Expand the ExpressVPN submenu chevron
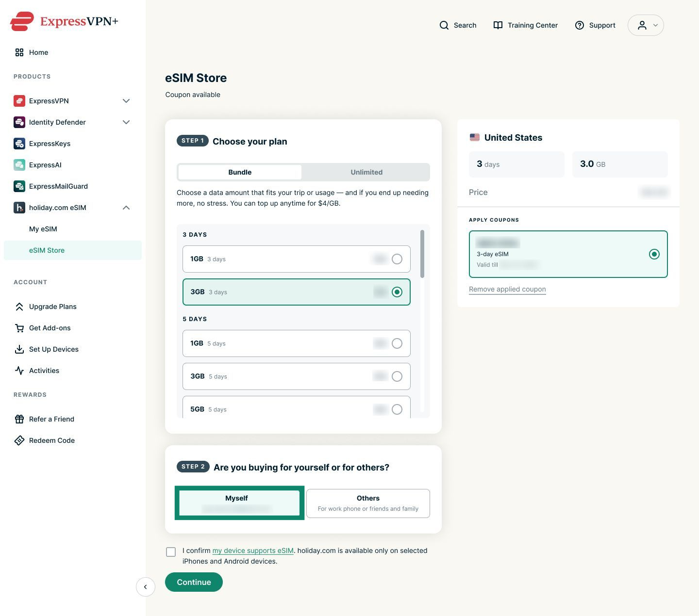The height and width of the screenshot is (616, 699). tap(126, 101)
